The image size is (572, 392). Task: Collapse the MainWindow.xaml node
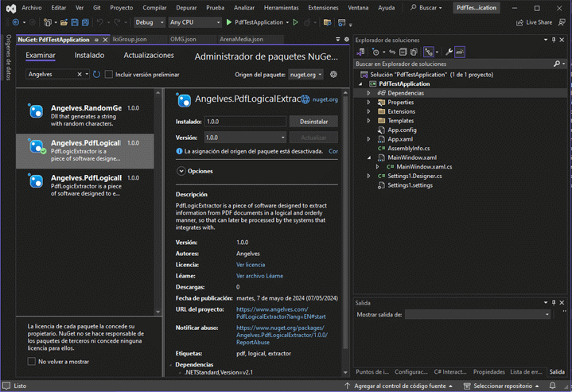point(369,157)
